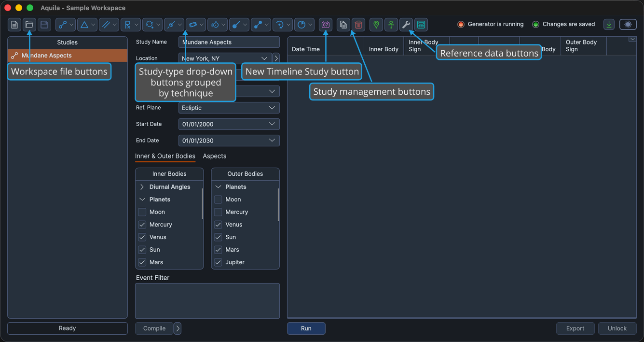
Task: Click the green ankh reference-data icon
Action: (391, 25)
